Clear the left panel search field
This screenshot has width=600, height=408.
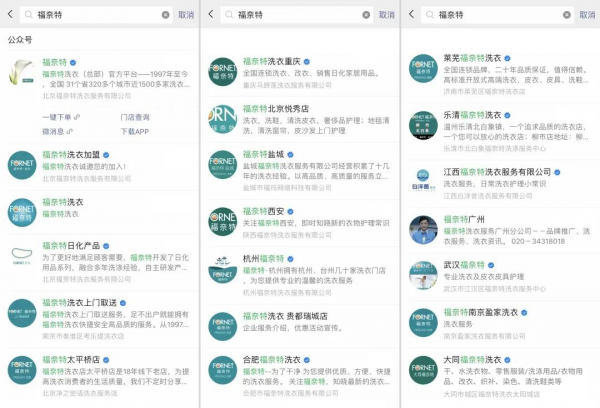165,15
